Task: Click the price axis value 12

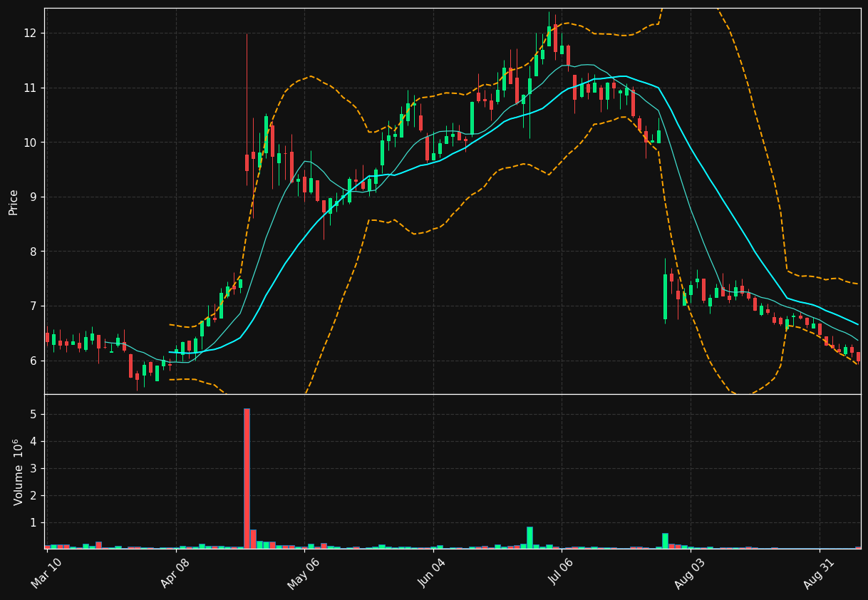Action: [31, 33]
